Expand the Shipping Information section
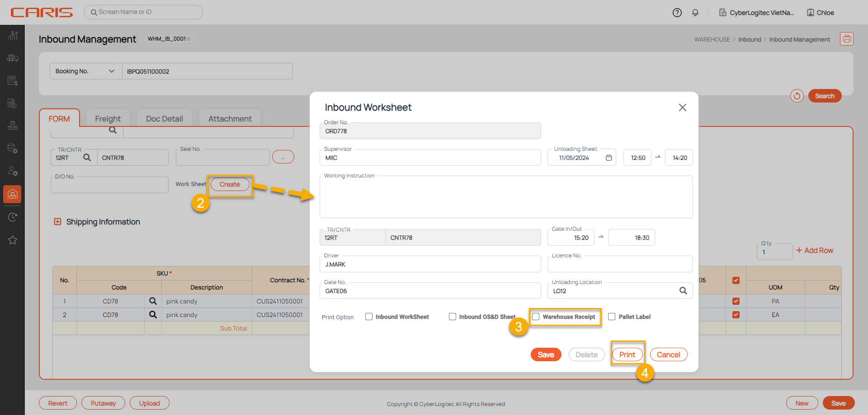Image resolution: width=868 pixels, height=415 pixels. coord(57,222)
